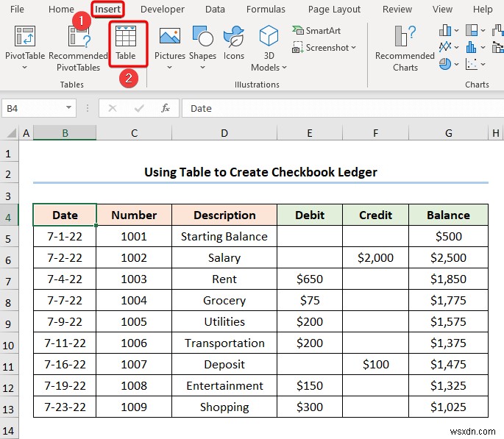Screen dimensions: 504x439
Task: Expand the Name Box dropdown arrow
Action: (68, 108)
